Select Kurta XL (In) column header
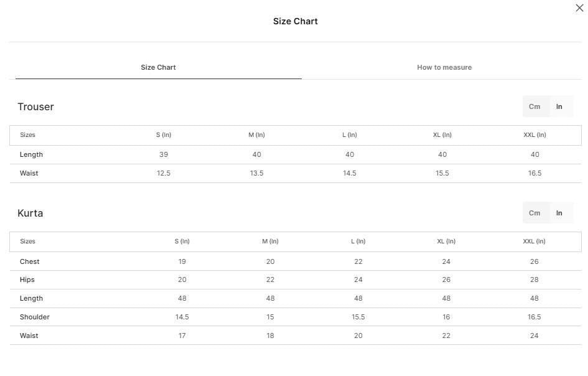Viewport: 588px width, 376px height. click(446, 242)
